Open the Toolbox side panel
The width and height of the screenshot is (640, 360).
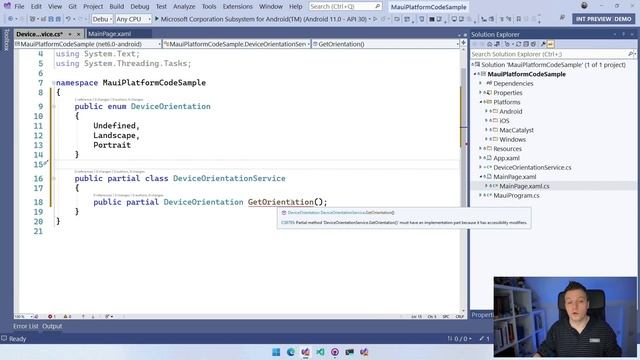coord(6,40)
